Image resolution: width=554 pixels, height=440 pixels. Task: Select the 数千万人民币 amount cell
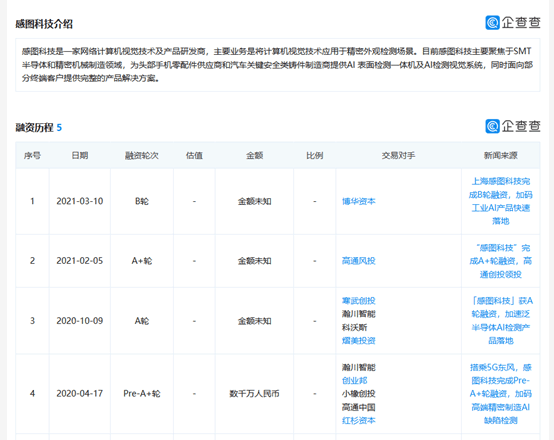254,394
